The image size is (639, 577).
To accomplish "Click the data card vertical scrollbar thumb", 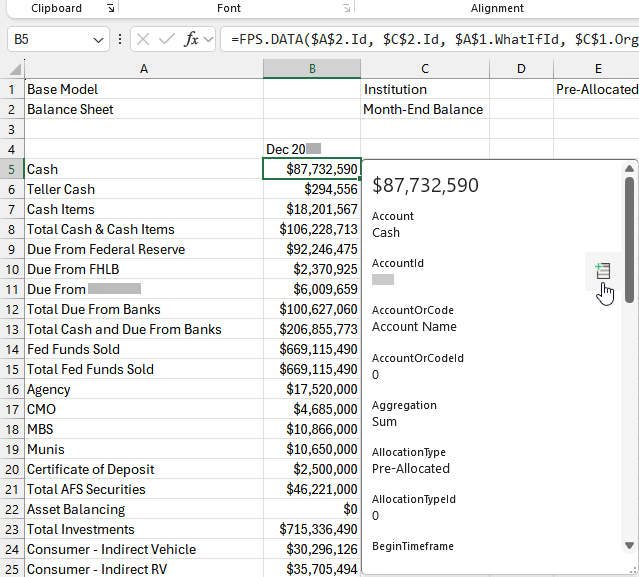I will tap(629, 240).
